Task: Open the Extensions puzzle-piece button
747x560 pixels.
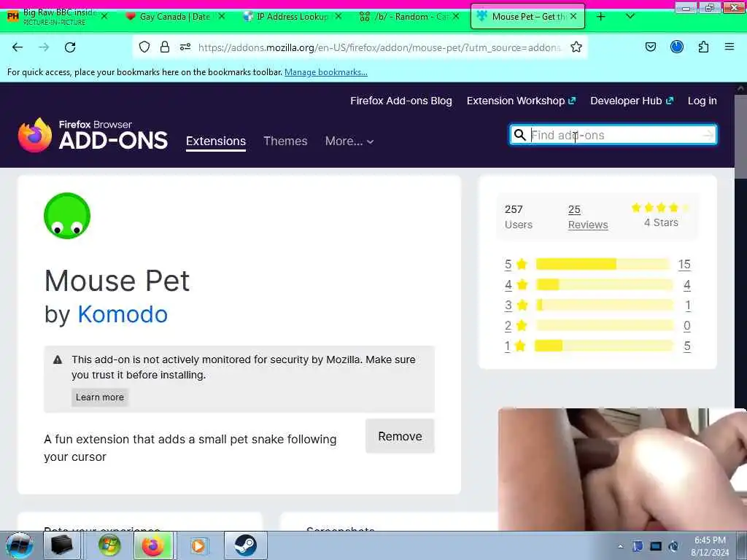Action: coord(703,47)
